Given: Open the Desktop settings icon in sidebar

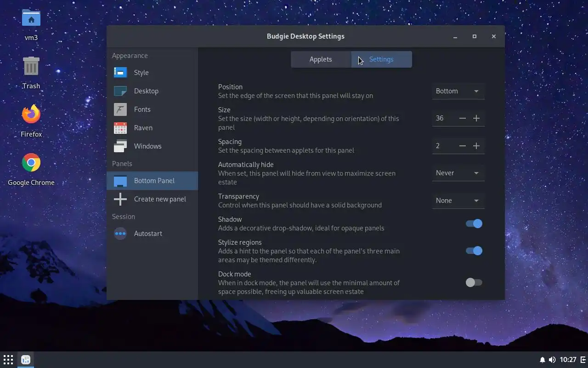Looking at the screenshot, I should [120, 91].
